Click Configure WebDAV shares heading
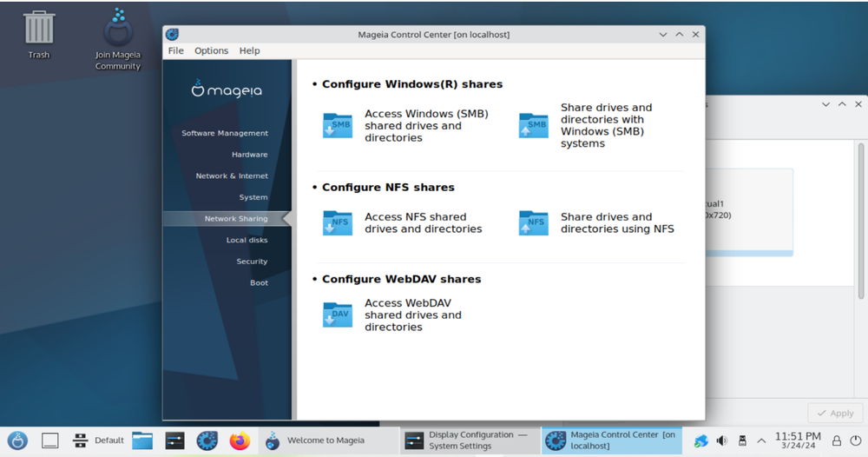The width and height of the screenshot is (868, 457). pyautogui.click(x=401, y=279)
